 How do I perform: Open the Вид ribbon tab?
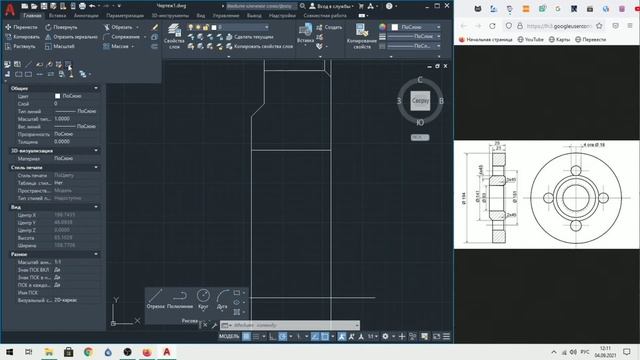pos(201,16)
